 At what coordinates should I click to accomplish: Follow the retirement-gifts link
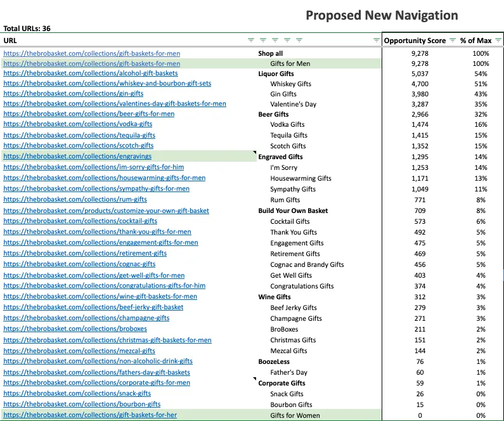[x=85, y=253]
